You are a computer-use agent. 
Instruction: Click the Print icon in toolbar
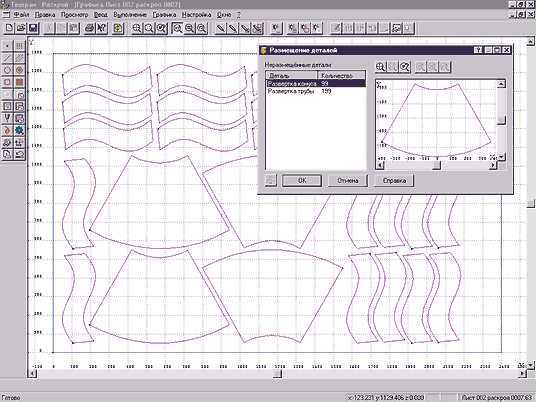90,28
